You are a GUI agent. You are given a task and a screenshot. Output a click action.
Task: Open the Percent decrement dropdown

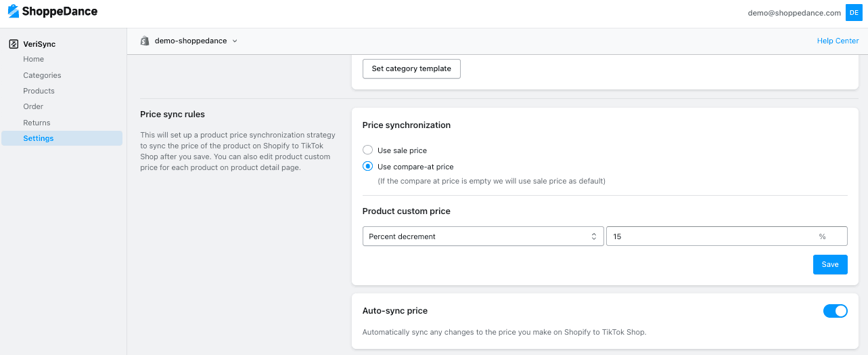click(483, 236)
